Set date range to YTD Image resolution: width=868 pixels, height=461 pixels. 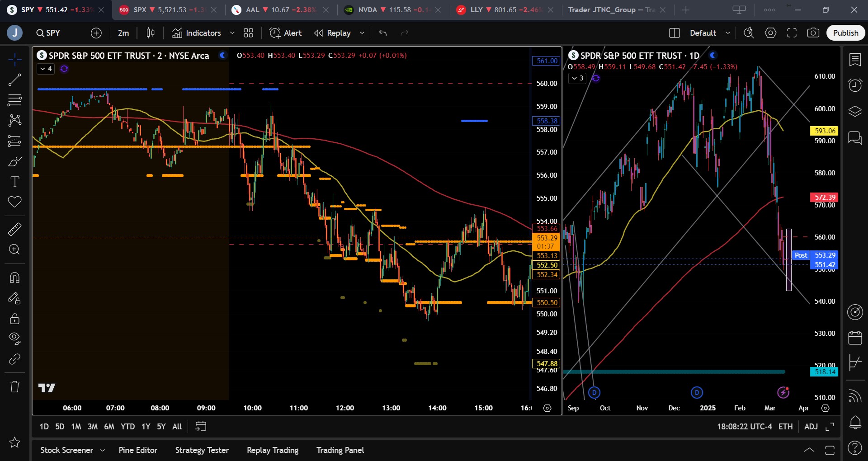click(127, 427)
